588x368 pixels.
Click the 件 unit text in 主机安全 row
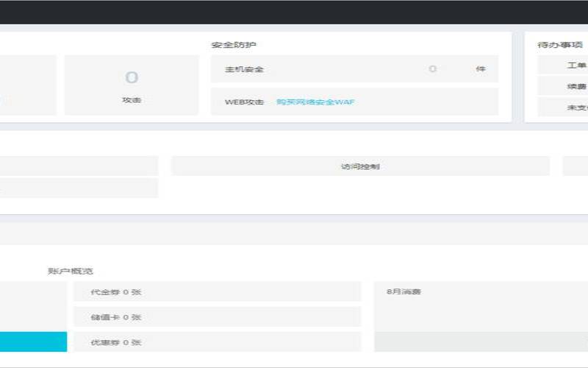point(481,68)
